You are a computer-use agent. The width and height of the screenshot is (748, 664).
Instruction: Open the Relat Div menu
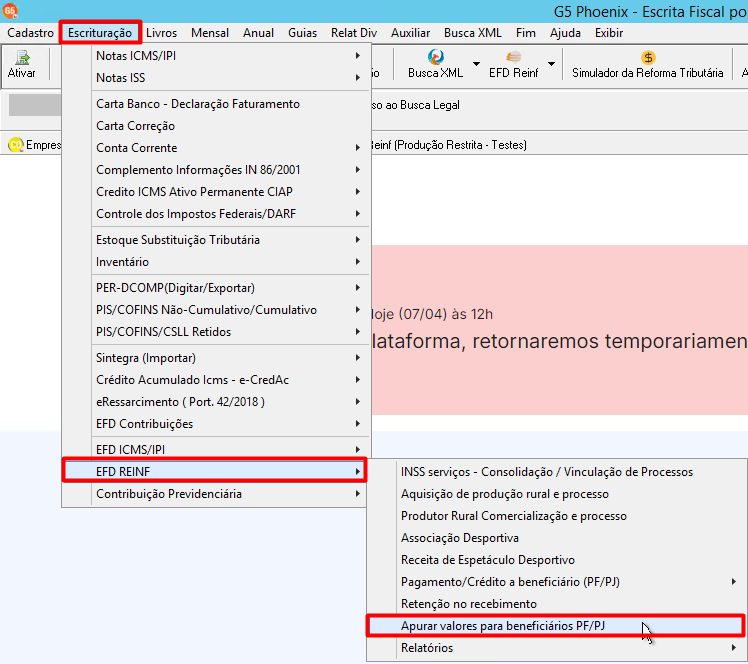pos(354,33)
